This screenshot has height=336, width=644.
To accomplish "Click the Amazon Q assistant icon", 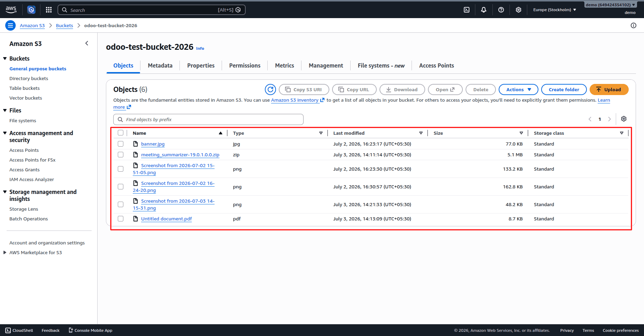I will (31, 10).
